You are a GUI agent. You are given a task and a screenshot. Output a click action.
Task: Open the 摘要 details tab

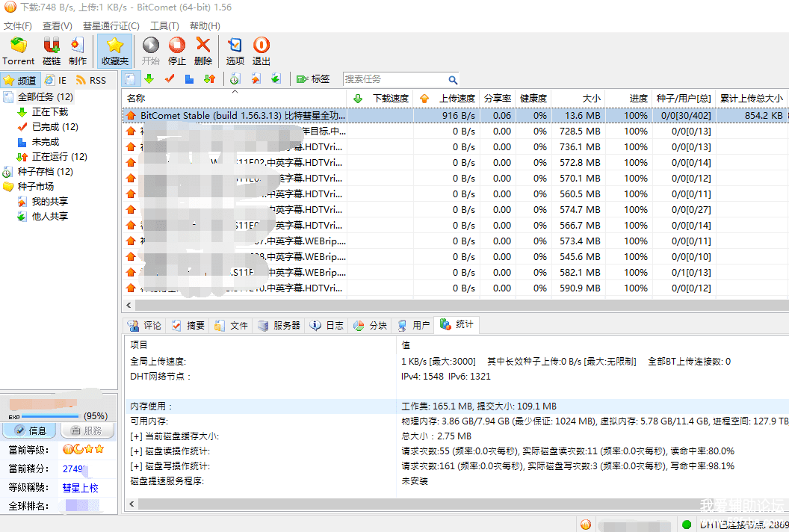(188, 326)
